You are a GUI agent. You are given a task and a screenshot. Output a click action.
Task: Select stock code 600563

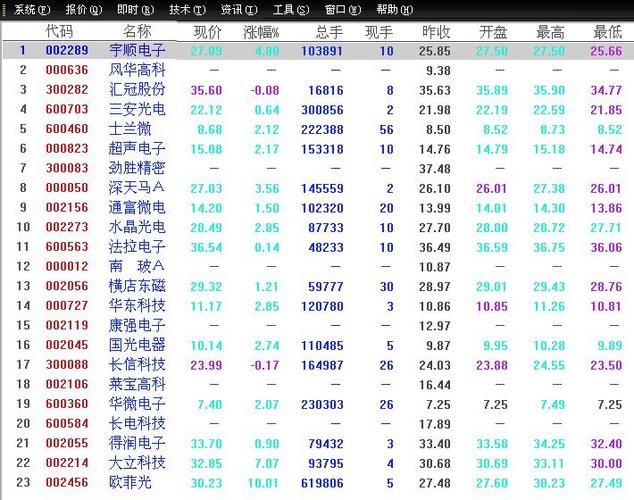click(x=67, y=247)
